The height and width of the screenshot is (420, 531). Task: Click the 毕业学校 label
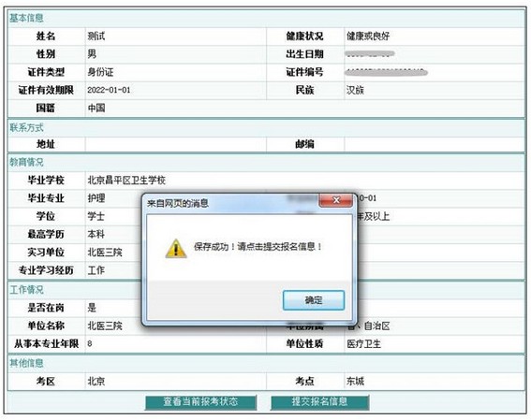(46, 181)
